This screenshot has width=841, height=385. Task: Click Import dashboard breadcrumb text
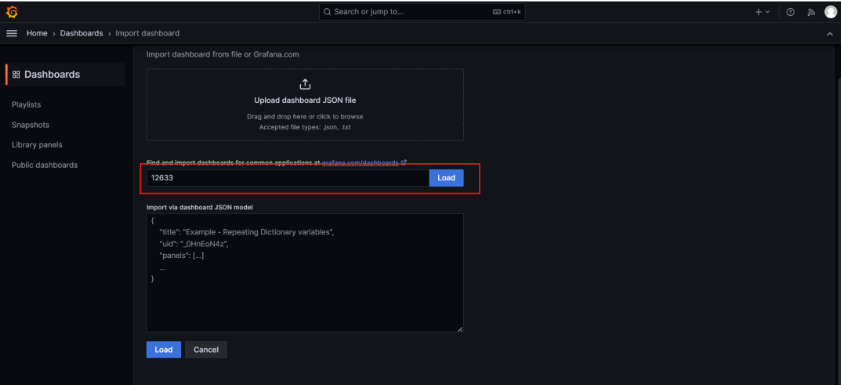[x=147, y=33]
